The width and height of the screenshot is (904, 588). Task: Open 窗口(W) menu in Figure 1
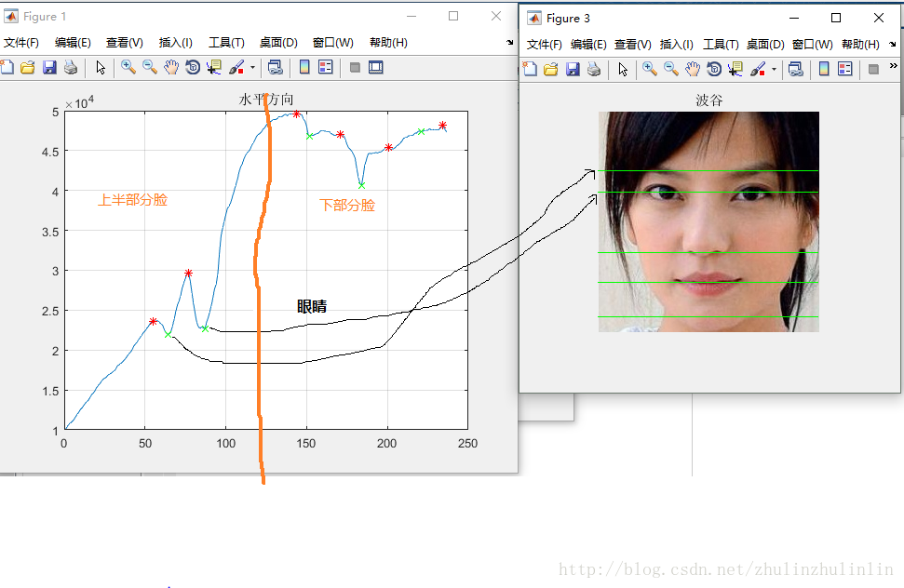coord(332,43)
